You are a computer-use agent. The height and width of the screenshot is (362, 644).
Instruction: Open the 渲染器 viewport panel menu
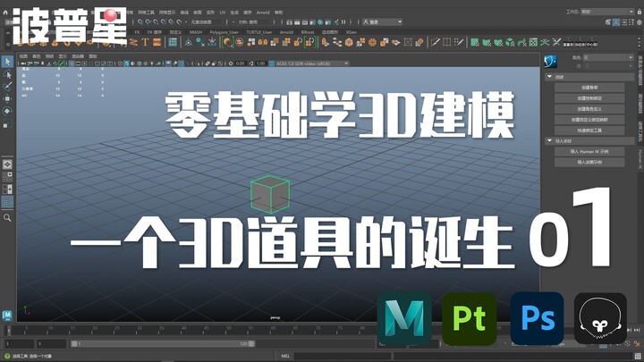[78, 56]
